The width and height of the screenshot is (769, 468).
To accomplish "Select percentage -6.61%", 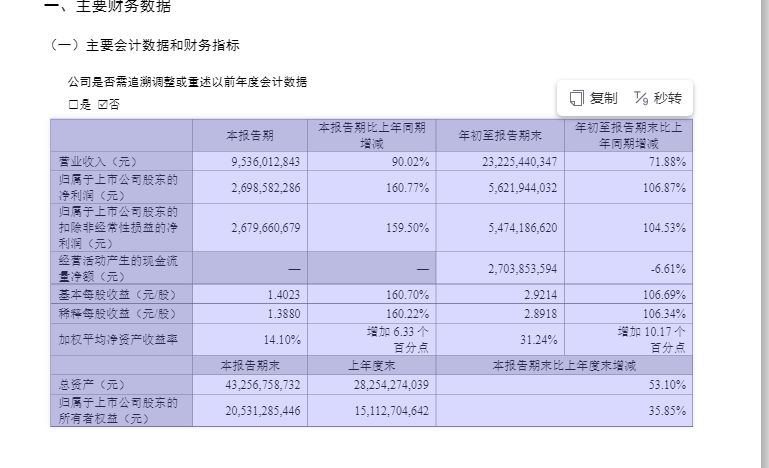I will click(668, 268).
